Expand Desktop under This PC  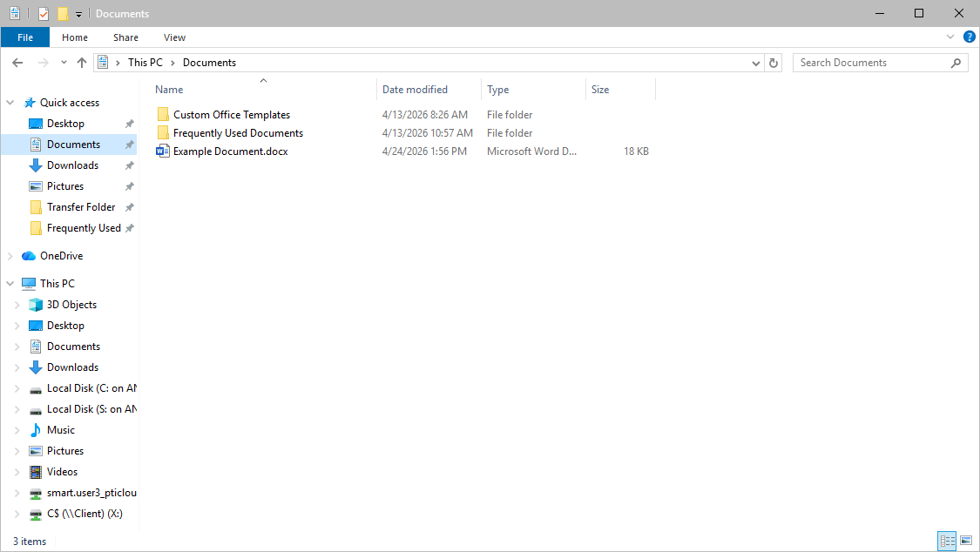click(x=17, y=326)
